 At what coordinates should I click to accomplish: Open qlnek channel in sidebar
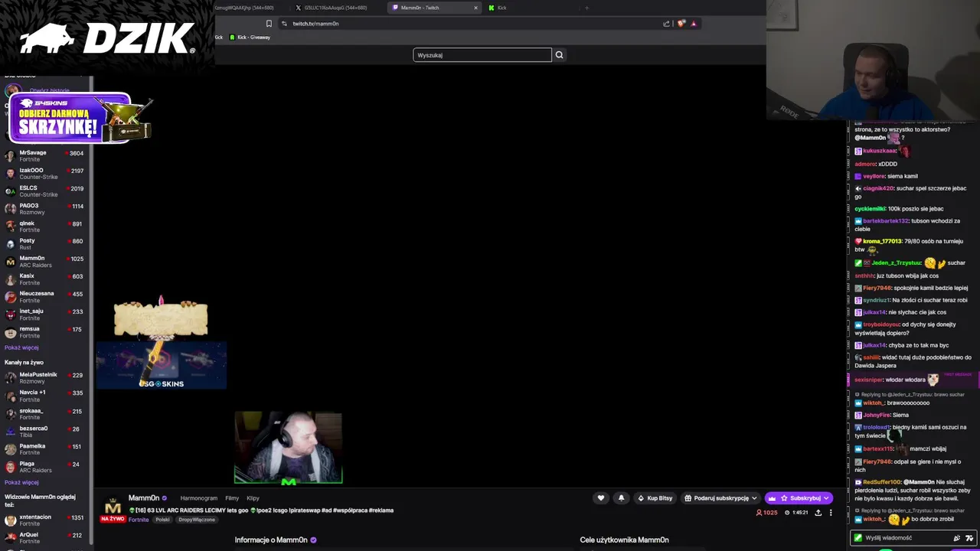[x=45, y=227]
